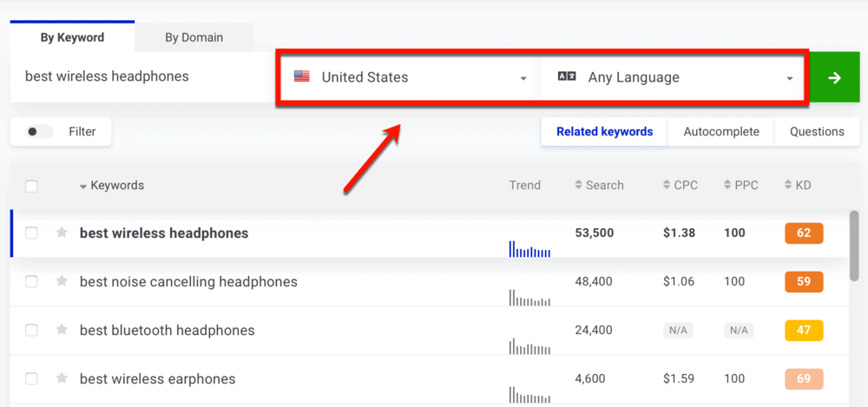Sort by CPC column
Image resolution: width=868 pixels, height=407 pixels.
(681, 186)
